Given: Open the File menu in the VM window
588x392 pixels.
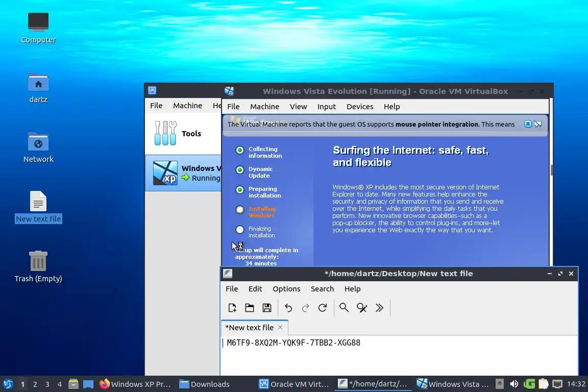Looking at the screenshot, I should click(x=233, y=107).
